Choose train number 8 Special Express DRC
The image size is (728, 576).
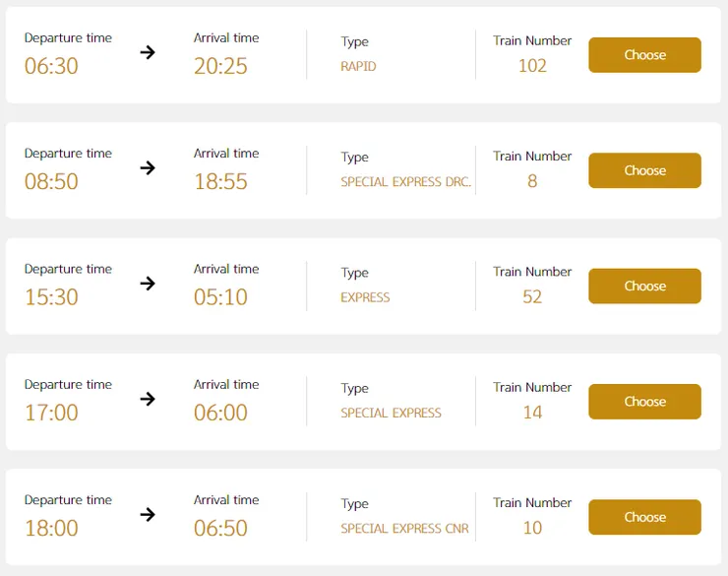(x=644, y=170)
